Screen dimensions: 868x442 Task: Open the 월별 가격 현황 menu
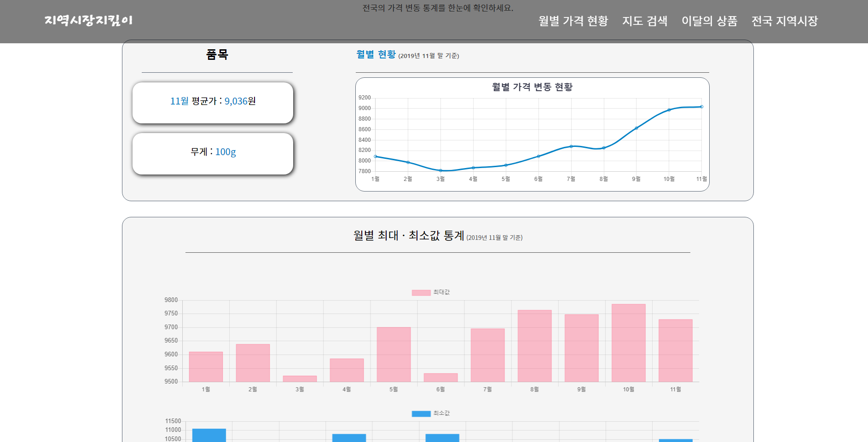click(x=573, y=21)
